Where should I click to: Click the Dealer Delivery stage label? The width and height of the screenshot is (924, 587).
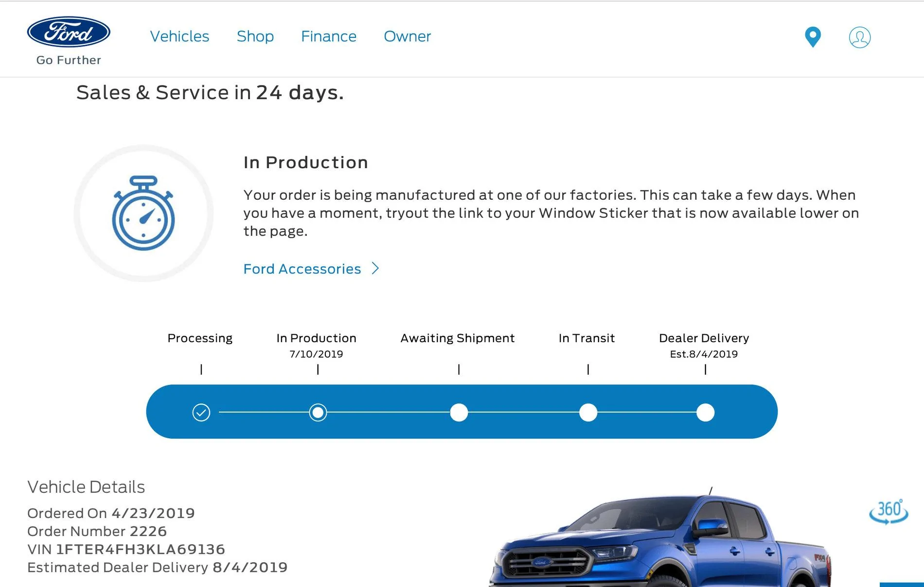704,338
